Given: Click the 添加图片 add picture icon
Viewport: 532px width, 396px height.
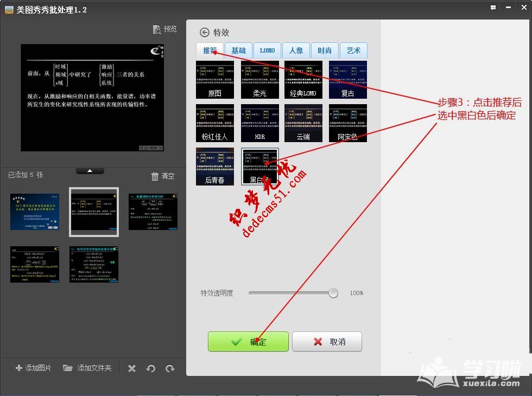Looking at the screenshot, I should pos(33,368).
